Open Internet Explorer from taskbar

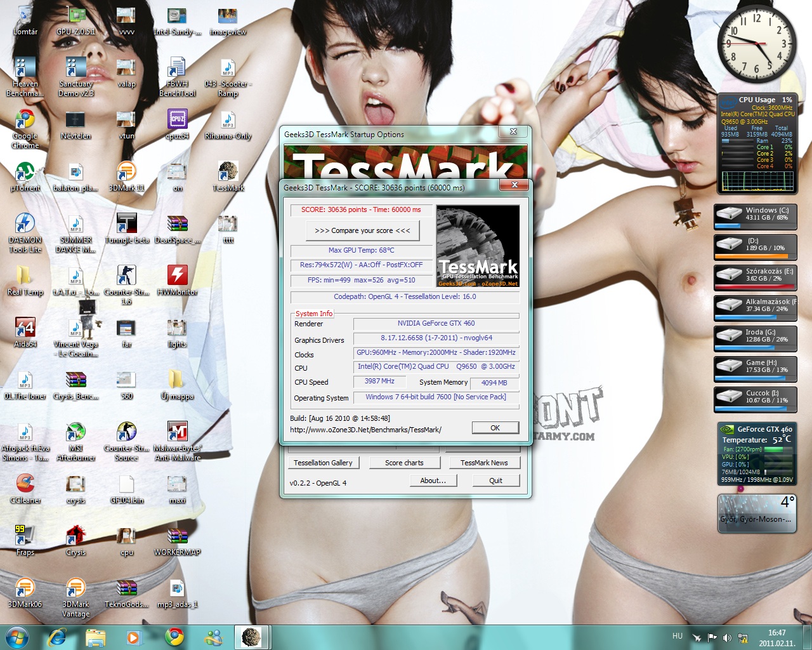57,637
